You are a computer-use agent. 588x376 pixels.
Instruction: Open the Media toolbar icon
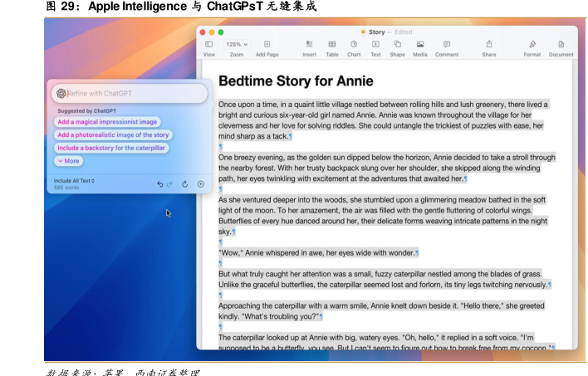pyautogui.click(x=420, y=44)
